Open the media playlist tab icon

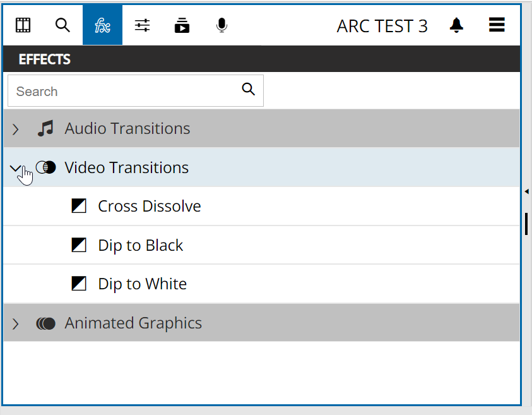[182, 25]
